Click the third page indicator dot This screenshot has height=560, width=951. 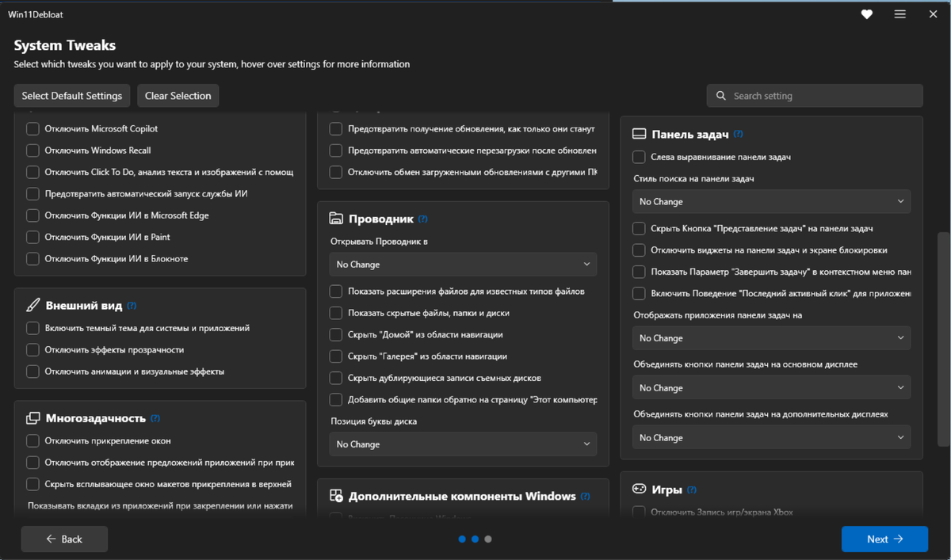tap(488, 539)
